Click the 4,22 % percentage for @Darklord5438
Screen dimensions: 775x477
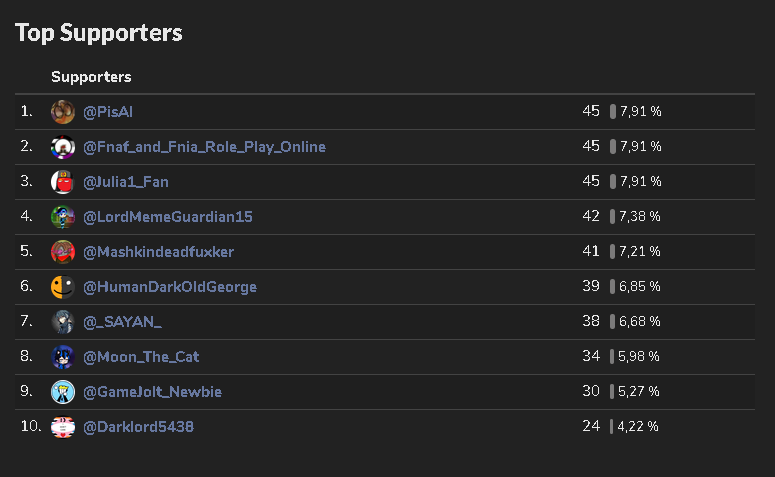[x=639, y=427]
